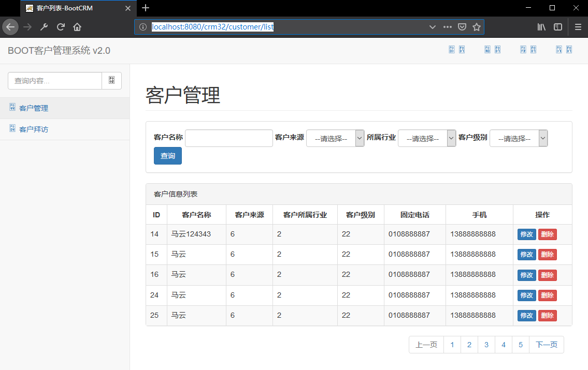
Task: Reload the page with the refresh icon
Action: pos(61,27)
